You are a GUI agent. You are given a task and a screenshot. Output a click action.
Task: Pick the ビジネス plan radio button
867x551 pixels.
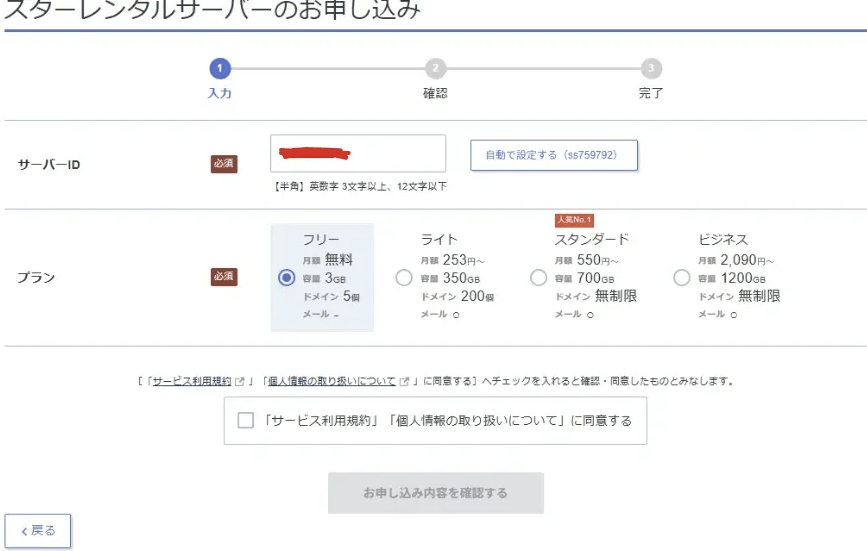click(682, 278)
